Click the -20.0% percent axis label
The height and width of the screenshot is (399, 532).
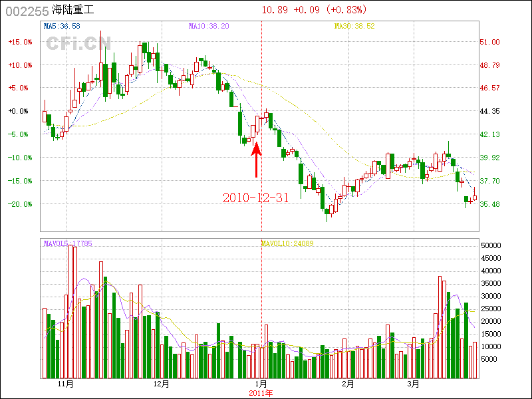tap(20, 204)
